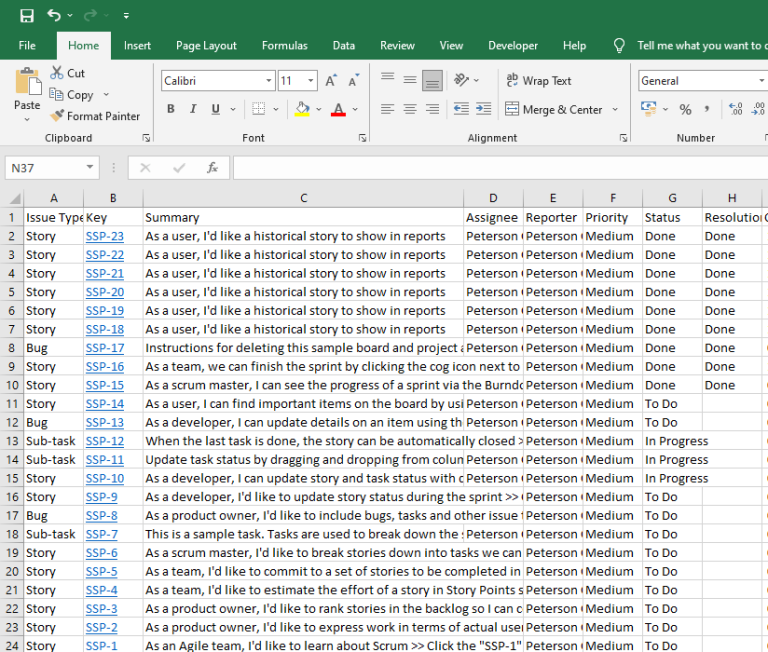Click the Save icon in the title bar

click(27, 16)
